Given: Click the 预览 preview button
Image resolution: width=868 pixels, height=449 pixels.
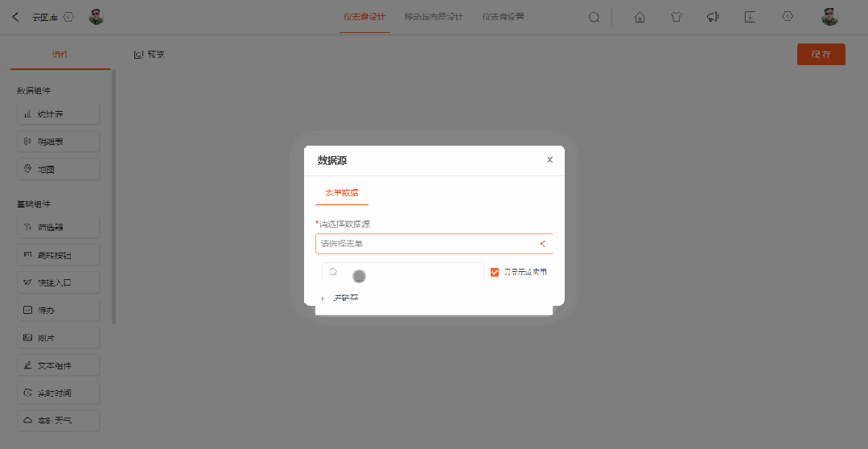Looking at the screenshot, I should [x=149, y=55].
